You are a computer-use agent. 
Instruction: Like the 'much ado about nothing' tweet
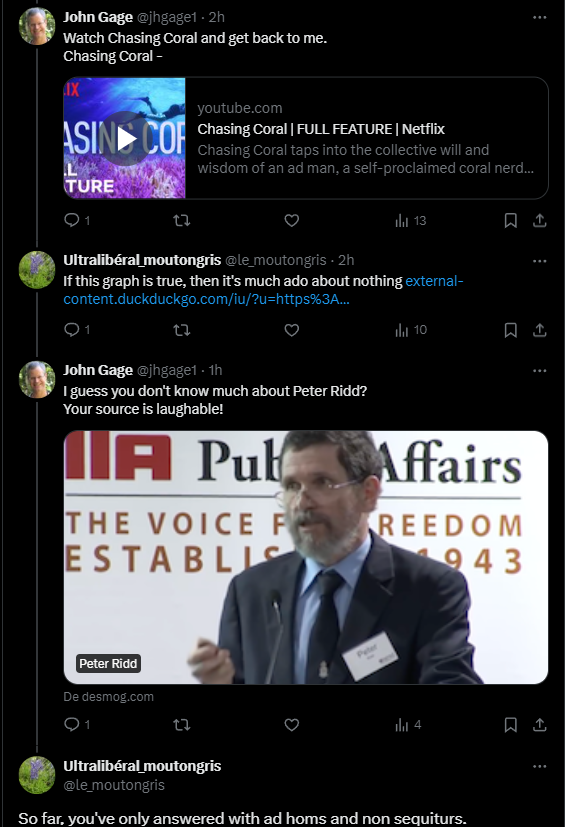(x=292, y=330)
